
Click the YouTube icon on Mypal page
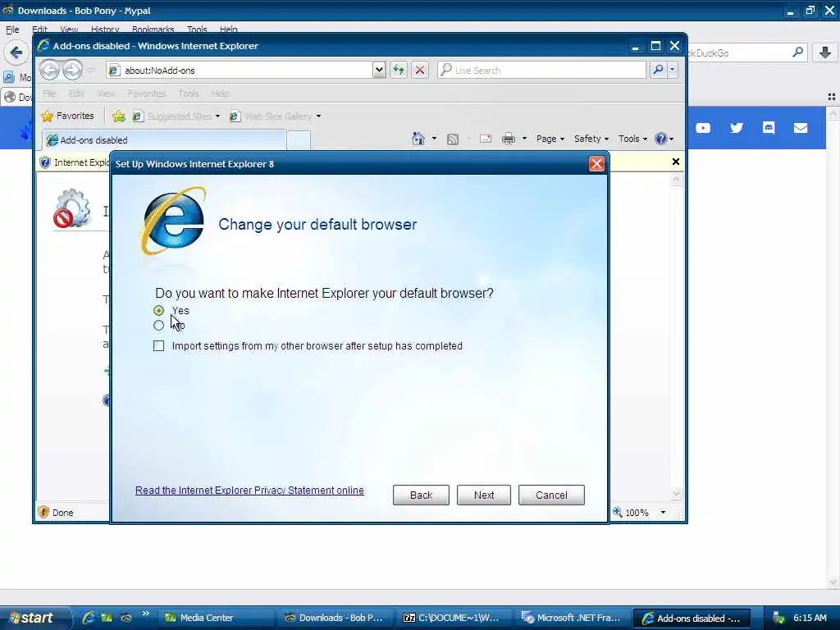[x=703, y=128]
